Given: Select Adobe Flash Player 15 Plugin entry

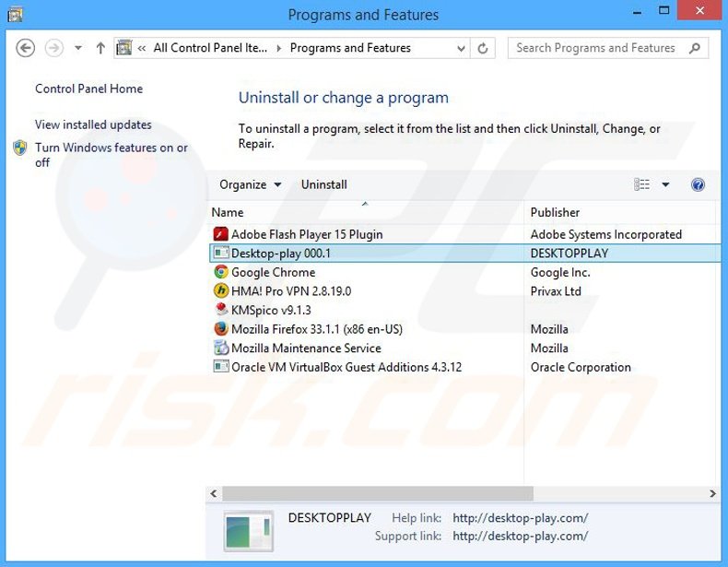Looking at the screenshot, I should [x=307, y=234].
